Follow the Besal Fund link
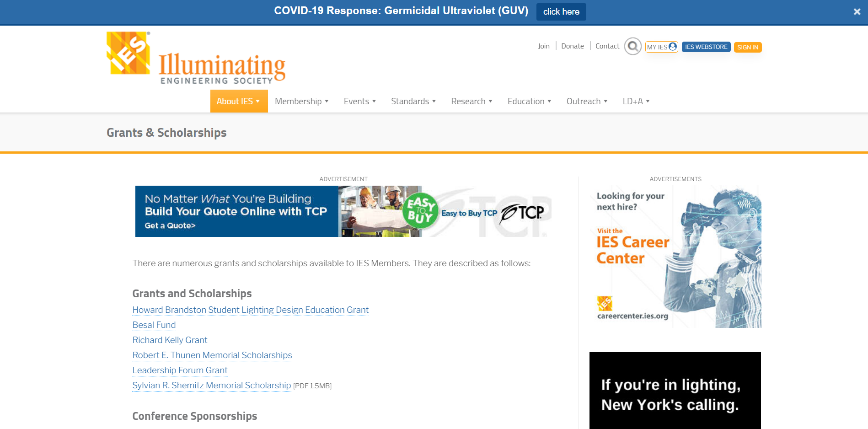The height and width of the screenshot is (429, 868). tap(154, 325)
